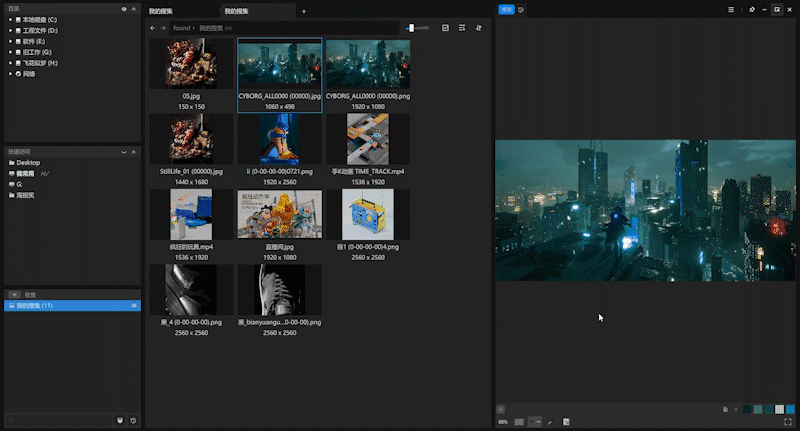Expand the (E:) drive tree node
The height and width of the screenshot is (431, 800).
(x=10, y=41)
